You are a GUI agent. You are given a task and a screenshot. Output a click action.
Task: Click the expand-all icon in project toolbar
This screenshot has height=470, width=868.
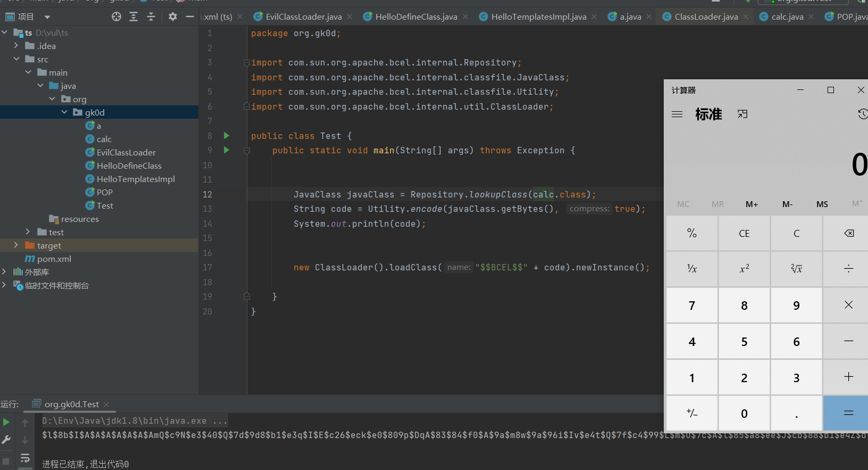[133, 17]
